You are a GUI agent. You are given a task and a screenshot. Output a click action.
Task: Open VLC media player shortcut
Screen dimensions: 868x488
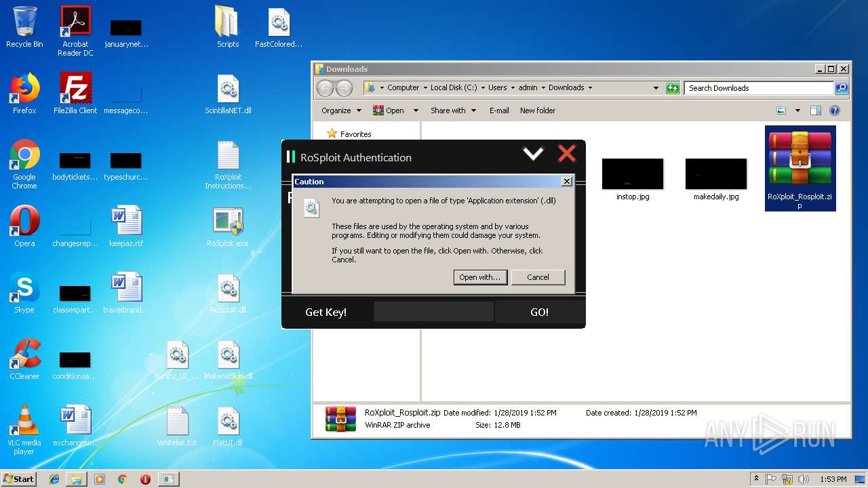(x=24, y=430)
